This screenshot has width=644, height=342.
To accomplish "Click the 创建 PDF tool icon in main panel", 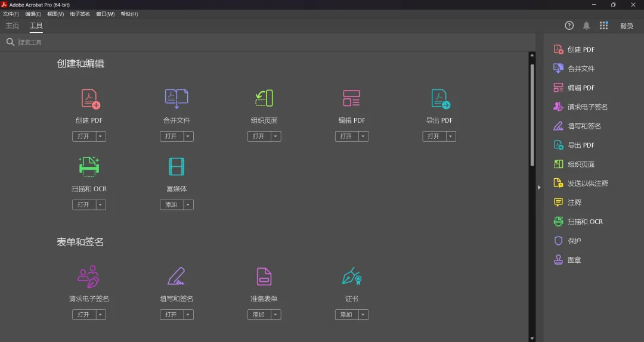I will pyautogui.click(x=91, y=99).
